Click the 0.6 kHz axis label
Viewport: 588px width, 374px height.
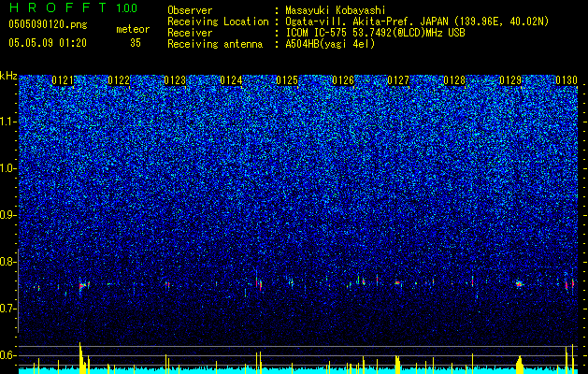(x=8, y=355)
